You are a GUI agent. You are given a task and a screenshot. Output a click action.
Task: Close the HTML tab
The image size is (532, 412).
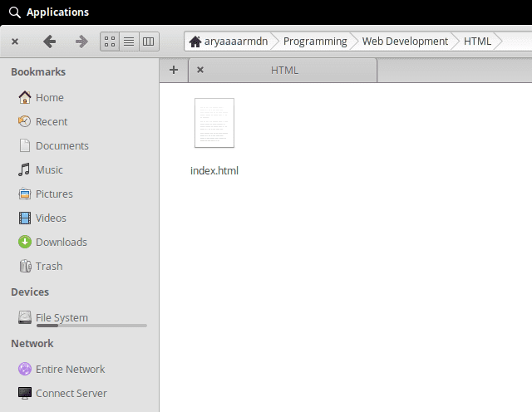200,70
